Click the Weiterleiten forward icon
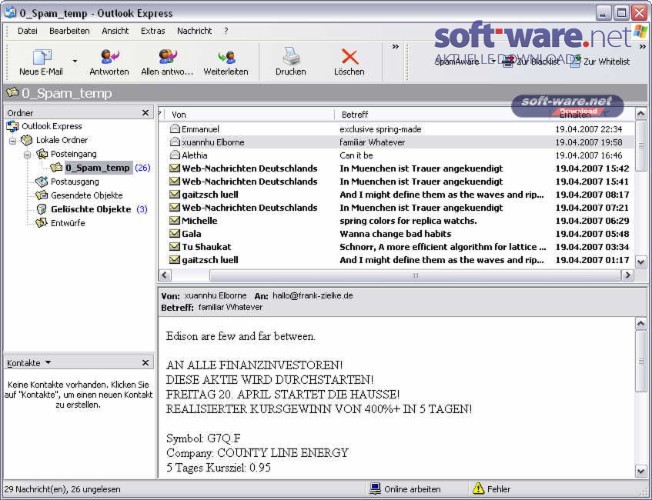This screenshot has height=500, width=652. (227, 57)
